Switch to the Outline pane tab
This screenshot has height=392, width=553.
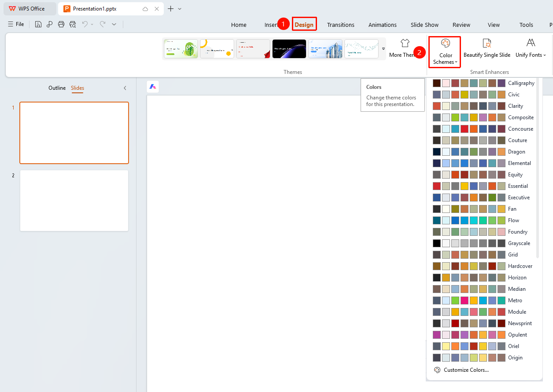[x=57, y=88]
